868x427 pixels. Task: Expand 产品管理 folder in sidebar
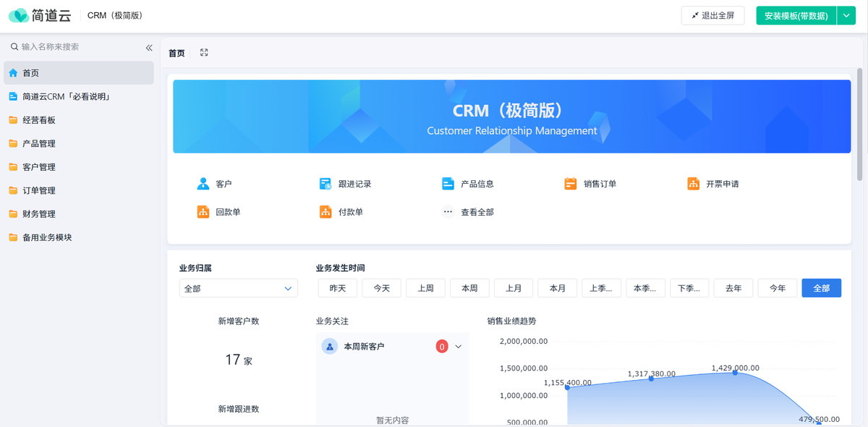click(79, 143)
